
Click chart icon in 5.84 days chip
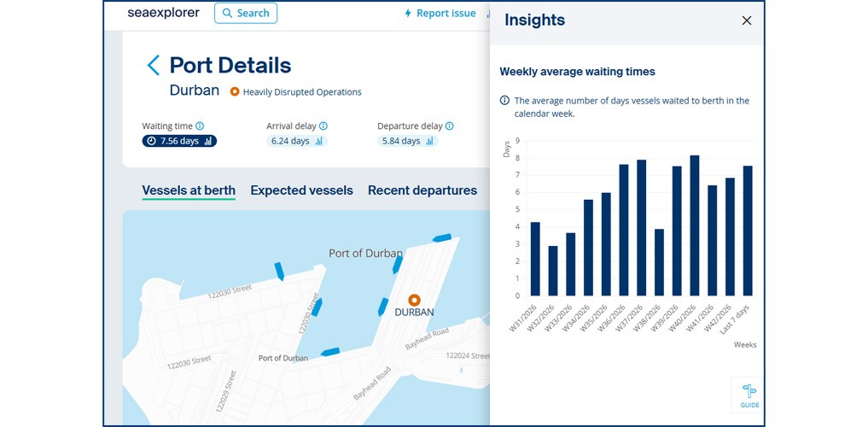tap(429, 141)
